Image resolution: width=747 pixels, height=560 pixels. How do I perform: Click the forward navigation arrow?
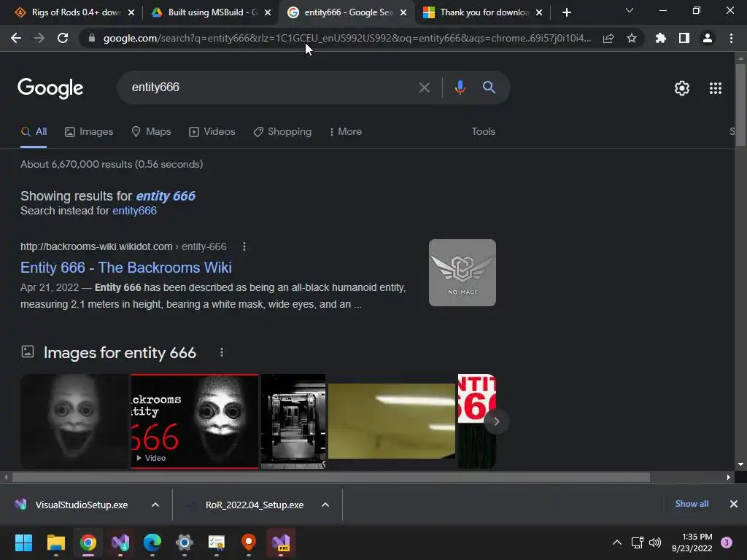pyautogui.click(x=39, y=38)
